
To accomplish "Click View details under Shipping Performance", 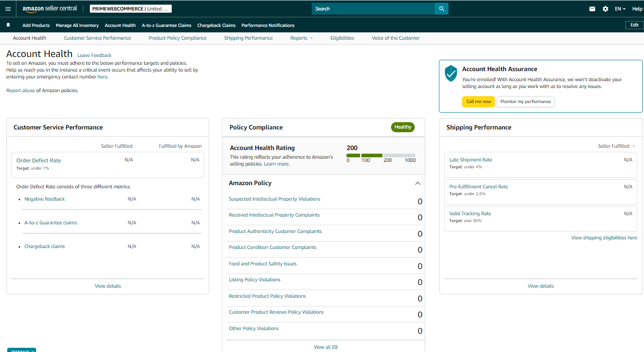I will click(x=541, y=286).
